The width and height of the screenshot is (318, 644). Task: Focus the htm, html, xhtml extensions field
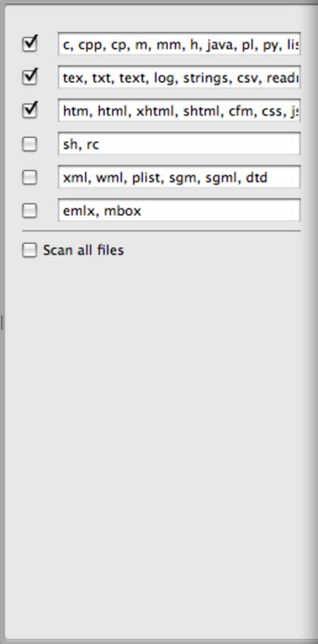pos(179,111)
